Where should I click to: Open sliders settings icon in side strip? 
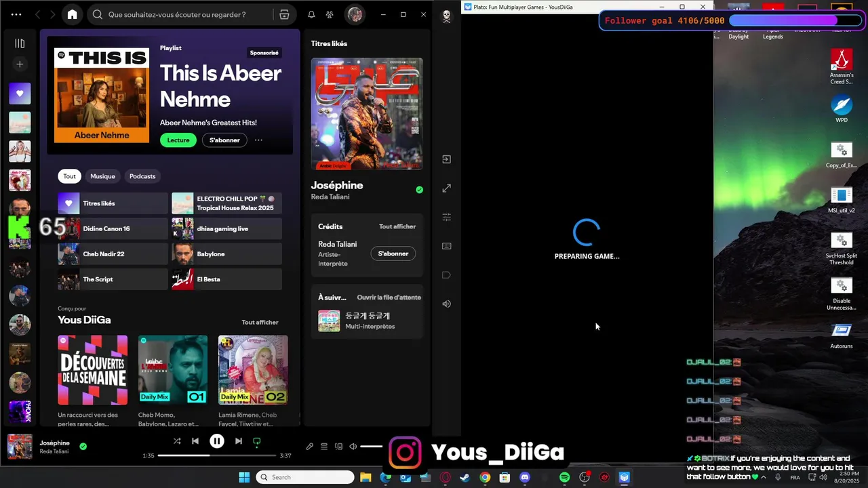446,217
